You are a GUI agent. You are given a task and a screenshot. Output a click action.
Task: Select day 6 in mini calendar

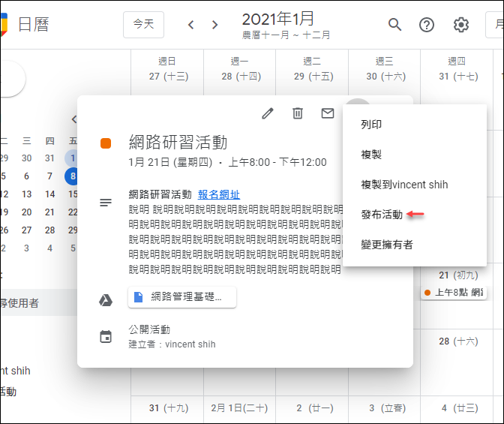point(26,176)
